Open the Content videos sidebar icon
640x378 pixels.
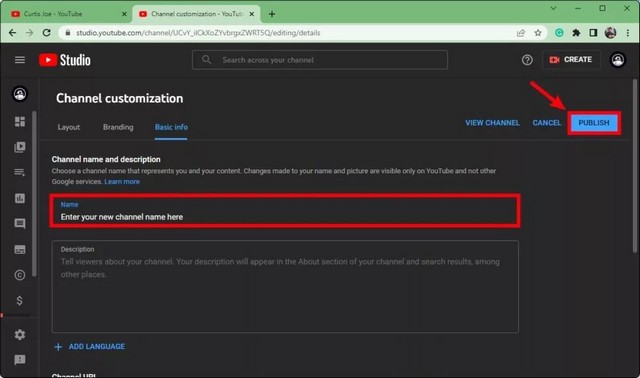click(x=20, y=147)
